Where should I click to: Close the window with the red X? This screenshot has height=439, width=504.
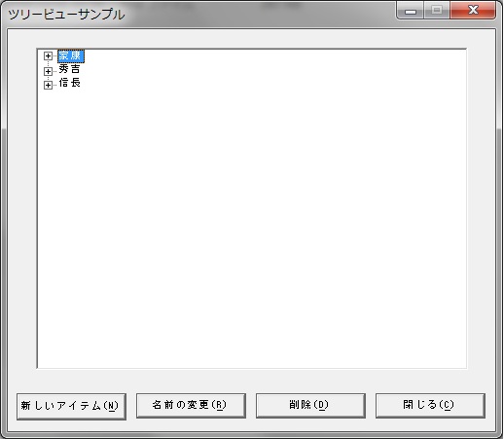pyautogui.click(x=473, y=11)
